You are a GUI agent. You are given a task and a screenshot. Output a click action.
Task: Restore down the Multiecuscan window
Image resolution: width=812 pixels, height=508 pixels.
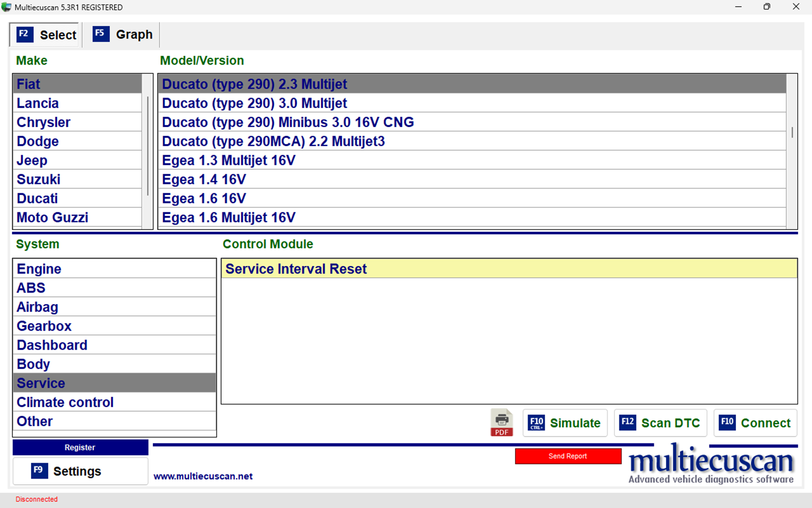pyautogui.click(x=767, y=7)
